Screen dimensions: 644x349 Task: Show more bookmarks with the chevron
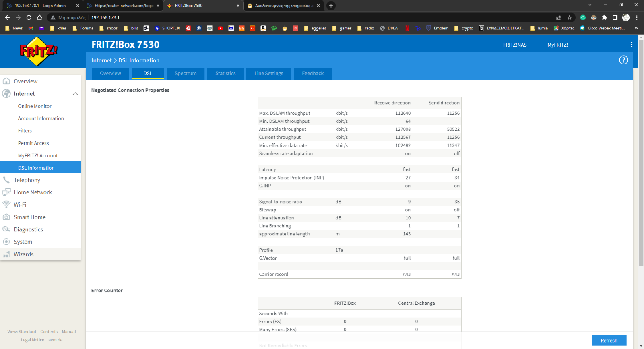coord(636,28)
